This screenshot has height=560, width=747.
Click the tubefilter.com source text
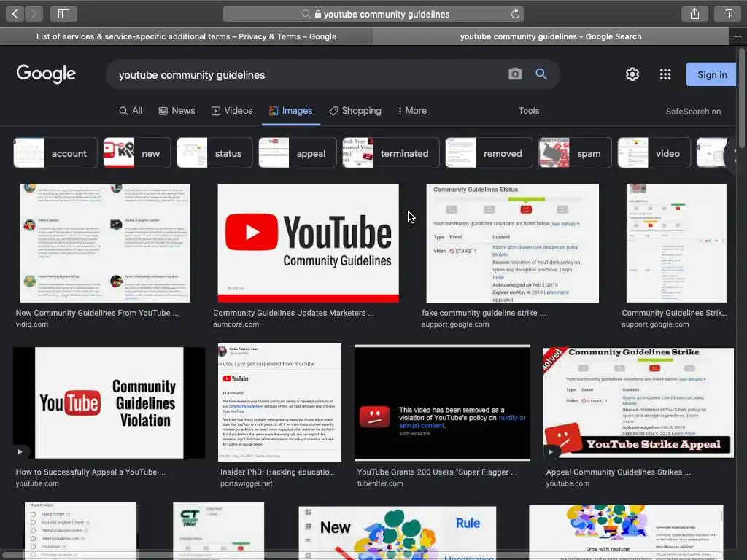click(x=379, y=483)
